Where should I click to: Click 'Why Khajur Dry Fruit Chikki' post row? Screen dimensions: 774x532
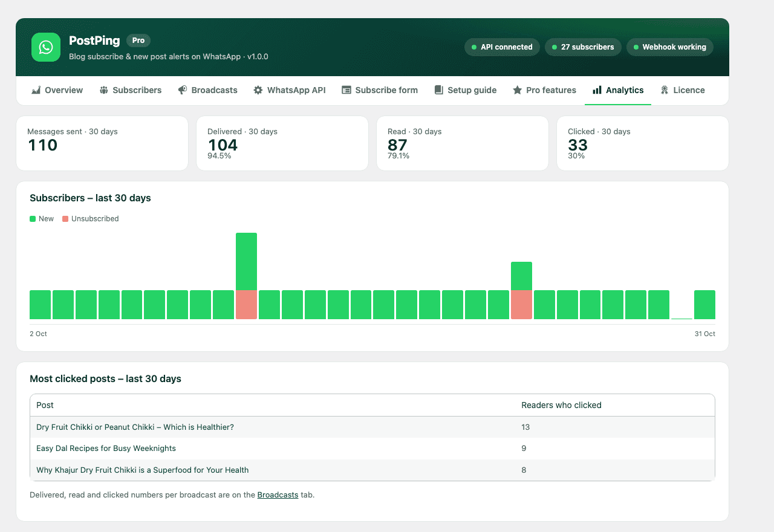372,470
